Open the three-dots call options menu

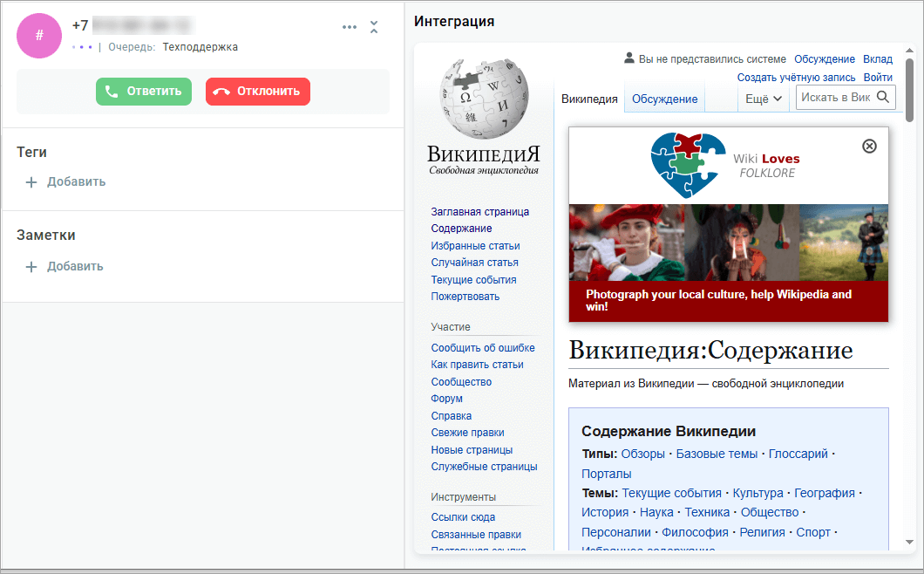pyautogui.click(x=350, y=27)
